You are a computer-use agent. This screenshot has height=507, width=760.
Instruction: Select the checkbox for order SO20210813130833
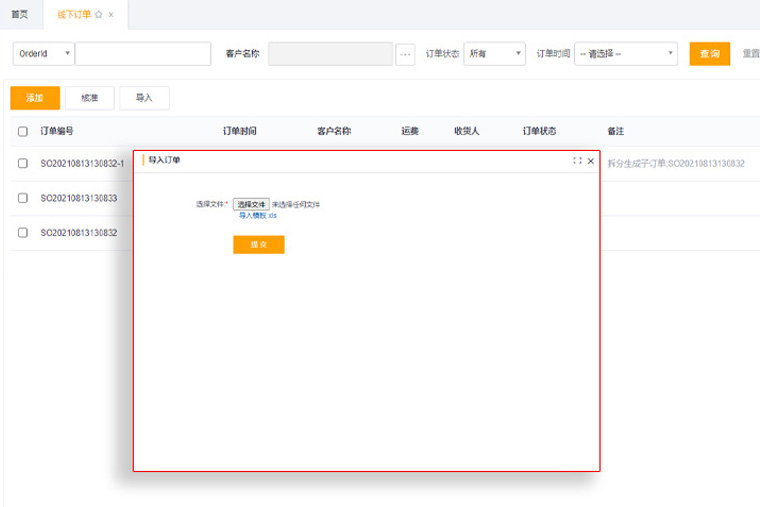23,198
